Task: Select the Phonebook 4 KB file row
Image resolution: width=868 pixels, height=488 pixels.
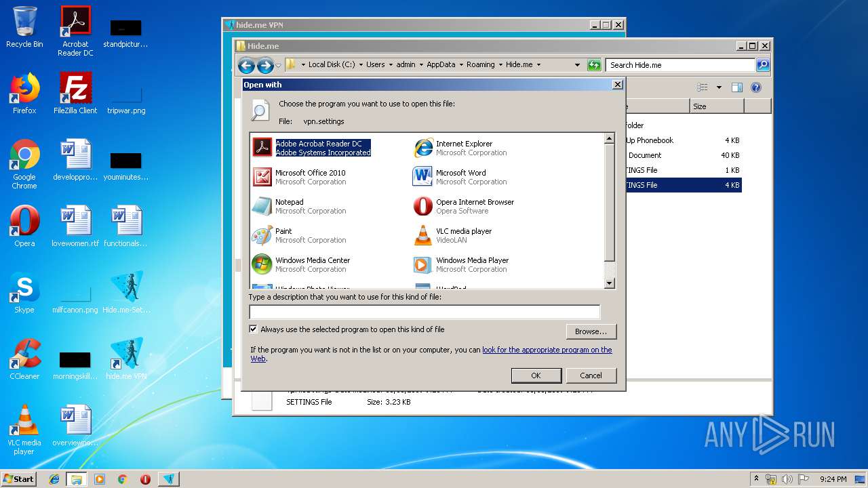Action: tap(683, 140)
